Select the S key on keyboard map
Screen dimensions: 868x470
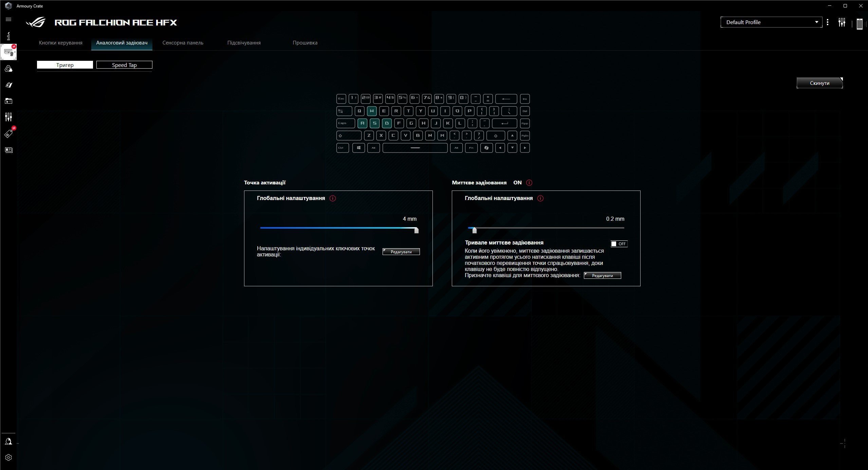pos(374,123)
